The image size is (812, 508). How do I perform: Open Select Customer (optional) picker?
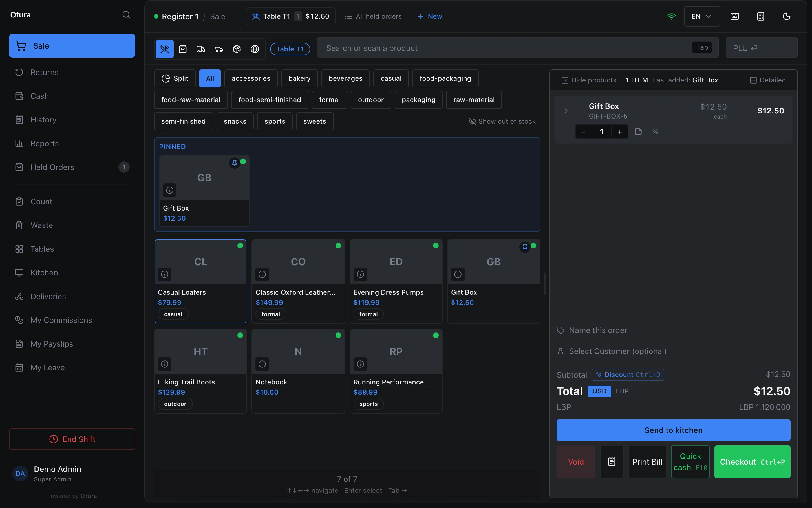[673, 351]
